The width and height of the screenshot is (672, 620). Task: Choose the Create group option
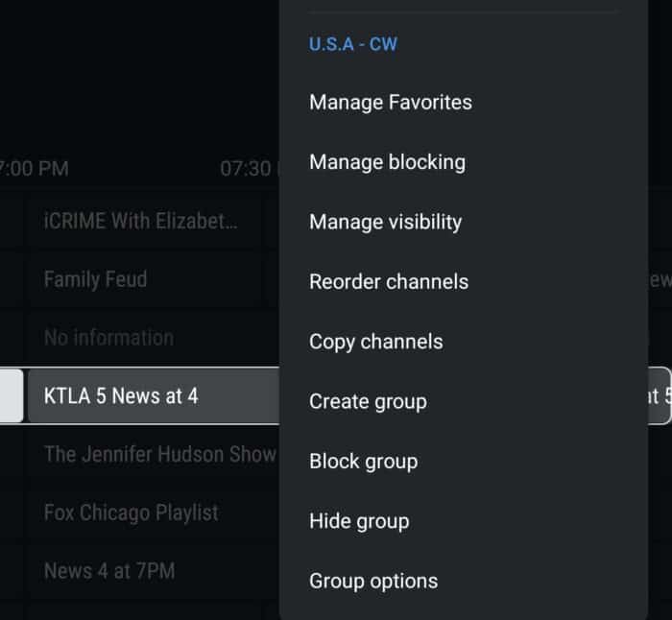point(368,401)
